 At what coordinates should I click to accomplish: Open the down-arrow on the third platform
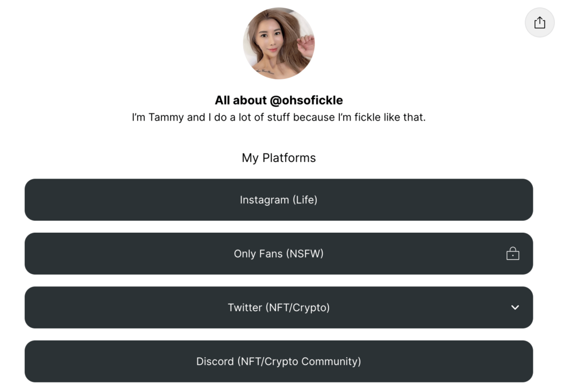tap(515, 307)
